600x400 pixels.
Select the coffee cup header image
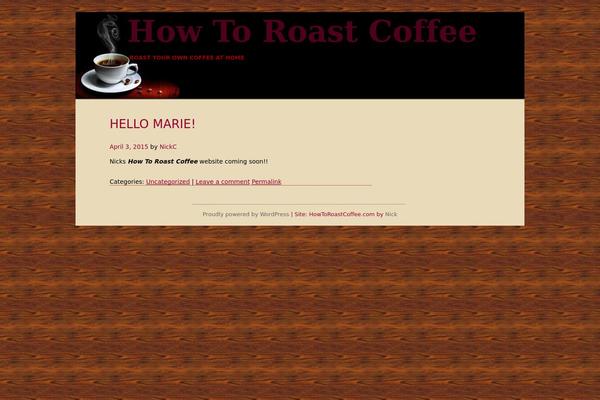click(130, 56)
